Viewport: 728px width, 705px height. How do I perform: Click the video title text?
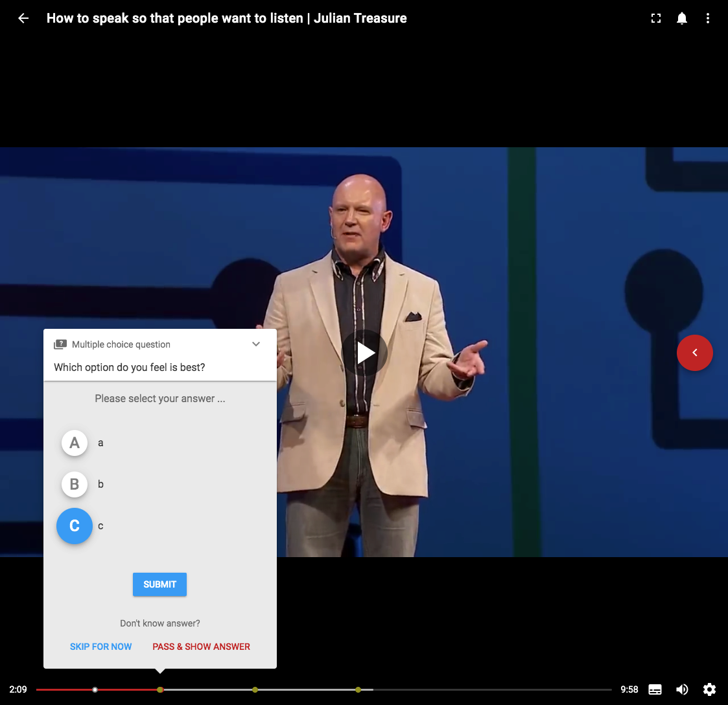[x=227, y=18]
